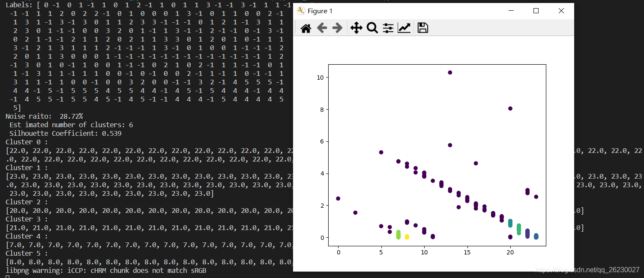This screenshot has width=644, height=278.
Task: Click the 'Estimated number of clusters: 6' line
Action: tap(71, 125)
